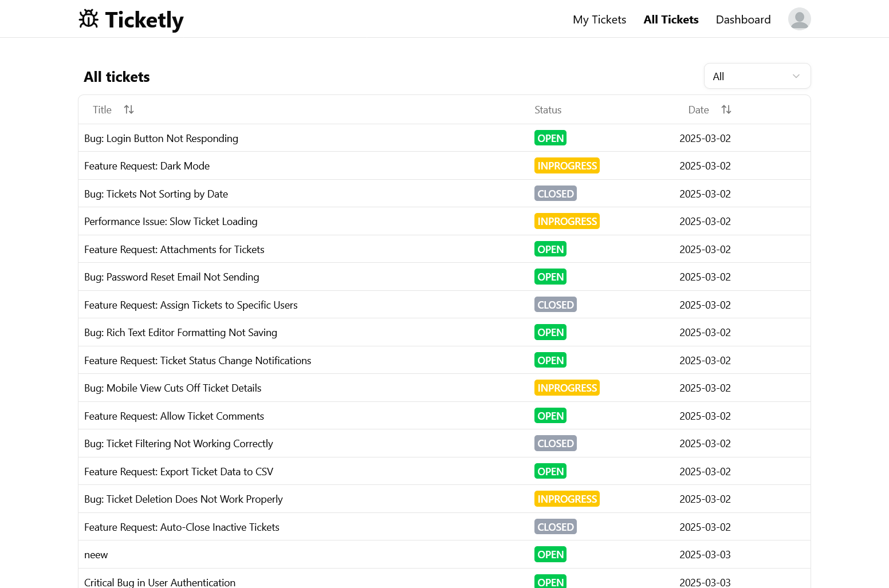Open ticket 'Bug: Login Button Not Responding'

[161, 139]
